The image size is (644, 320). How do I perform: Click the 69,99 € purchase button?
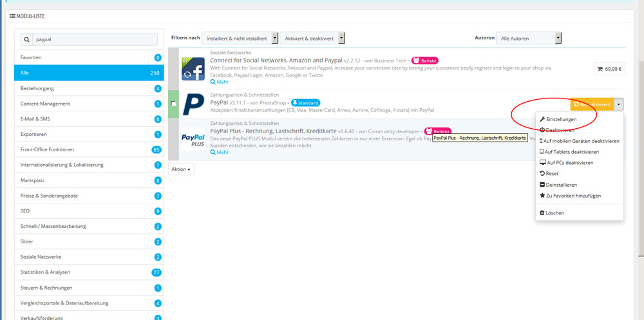(609, 69)
